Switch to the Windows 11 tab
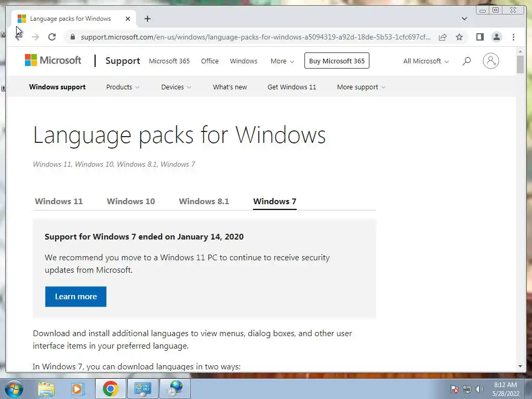Viewport: 532px width, 399px height. pyautogui.click(x=59, y=201)
